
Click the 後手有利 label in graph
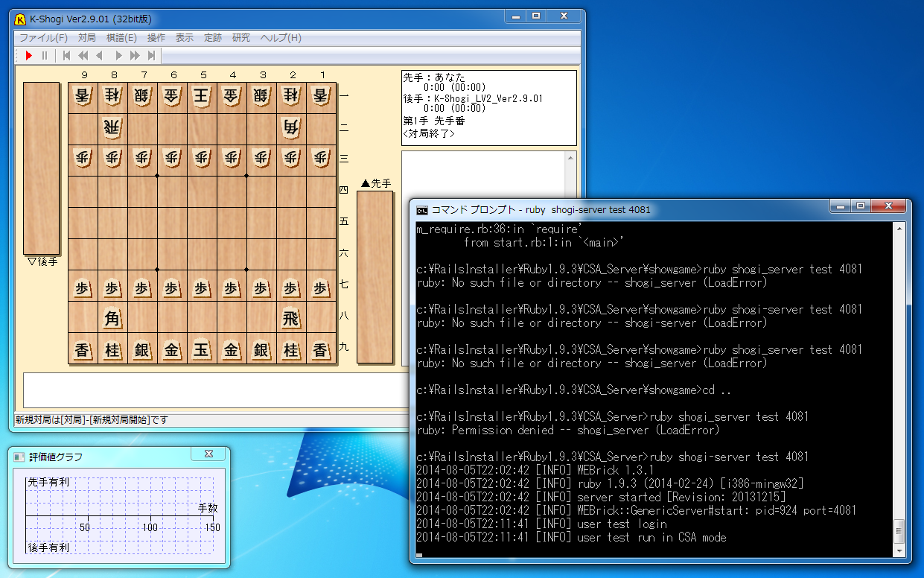[49, 547]
